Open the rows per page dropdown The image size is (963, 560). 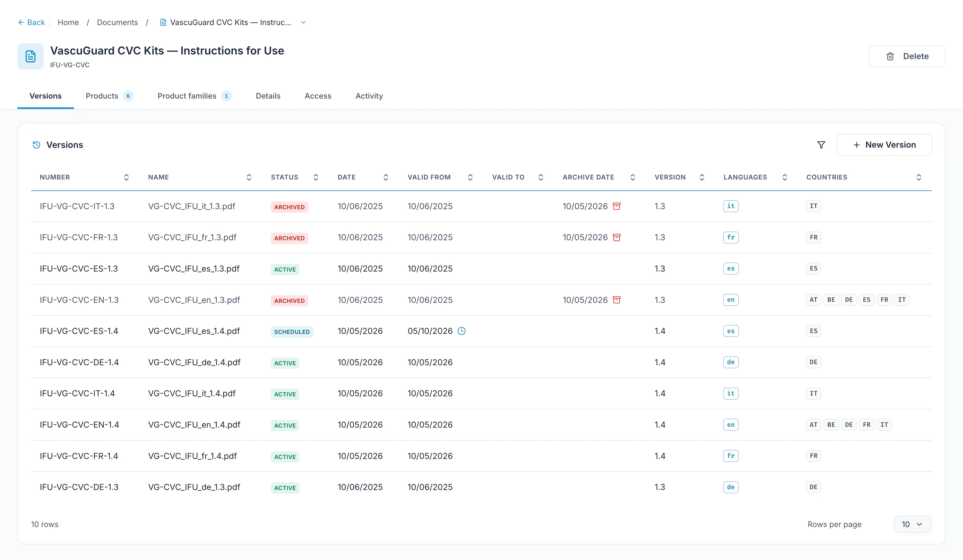click(913, 525)
